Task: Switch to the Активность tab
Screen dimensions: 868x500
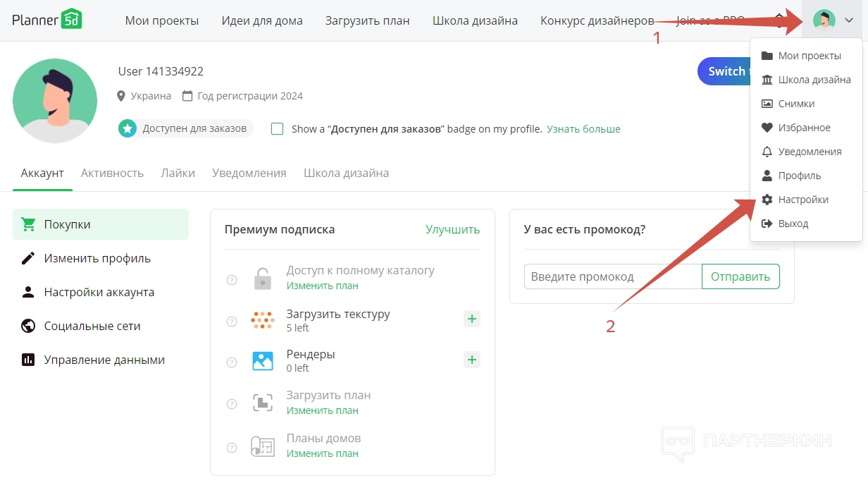Action: point(112,173)
